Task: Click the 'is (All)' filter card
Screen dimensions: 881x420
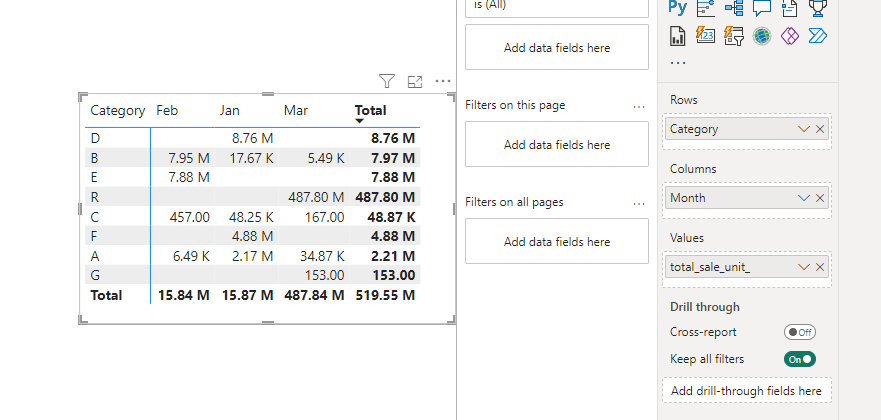Action: pos(557,7)
